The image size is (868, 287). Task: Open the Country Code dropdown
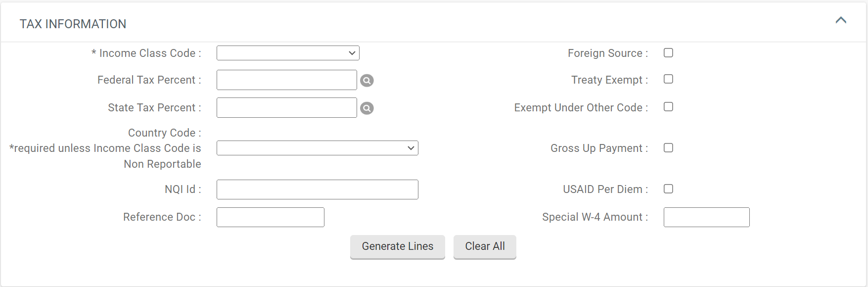pos(318,148)
